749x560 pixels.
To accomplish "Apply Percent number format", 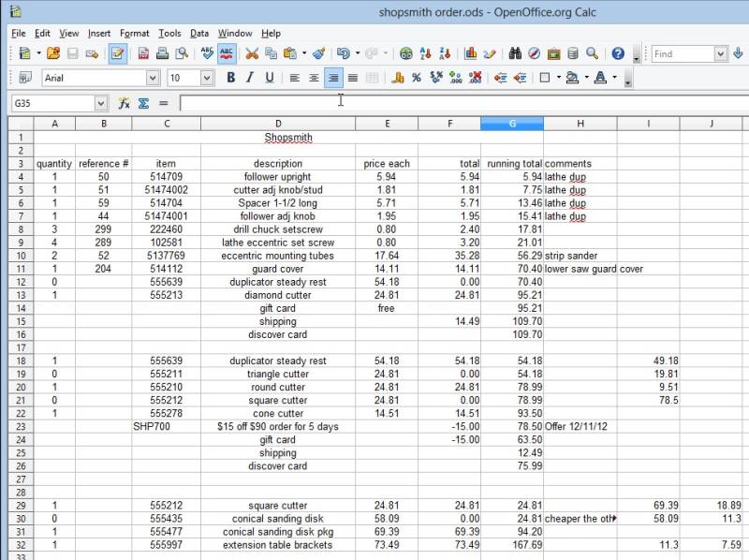I will point(417,78).
